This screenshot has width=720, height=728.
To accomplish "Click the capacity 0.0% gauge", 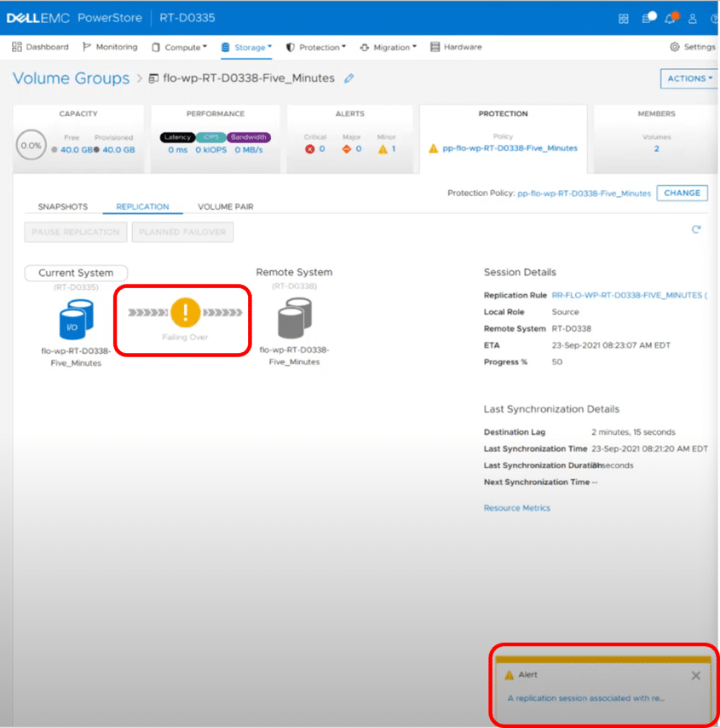I will [x=32, y=145].
